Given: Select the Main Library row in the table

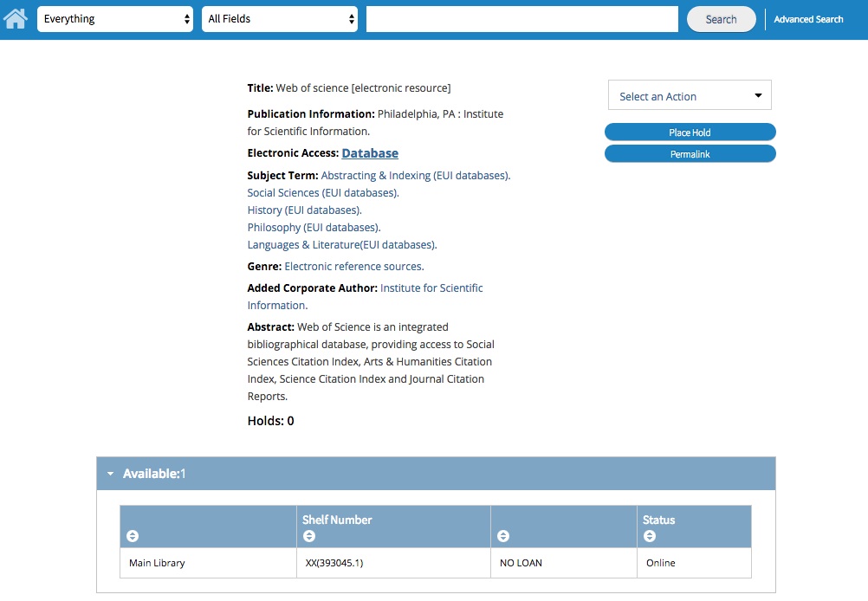Looking at the screenshot, I should pyautogui.click(x=156, y=562).
